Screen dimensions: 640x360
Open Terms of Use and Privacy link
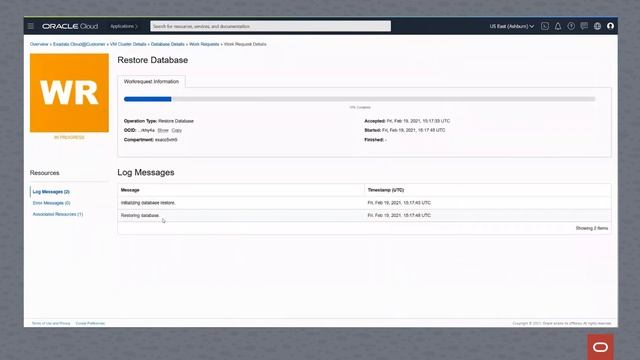click(x=51, y=323)
